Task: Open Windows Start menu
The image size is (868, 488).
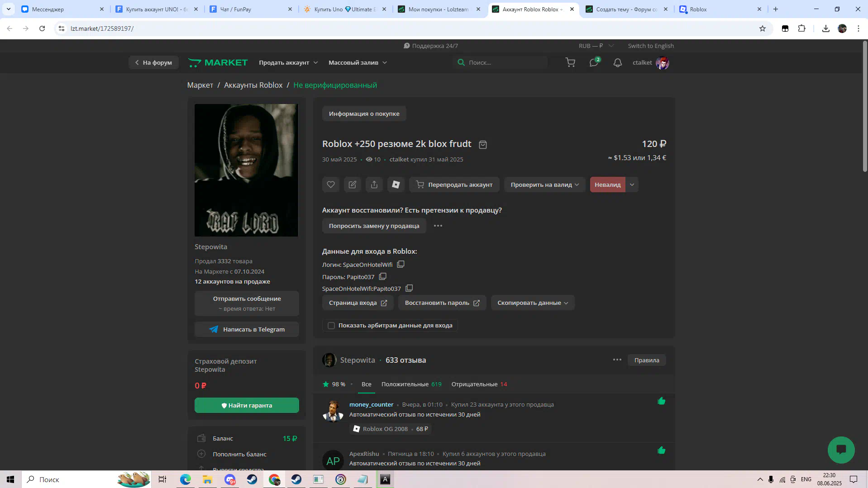Action: tap(10, 479)
